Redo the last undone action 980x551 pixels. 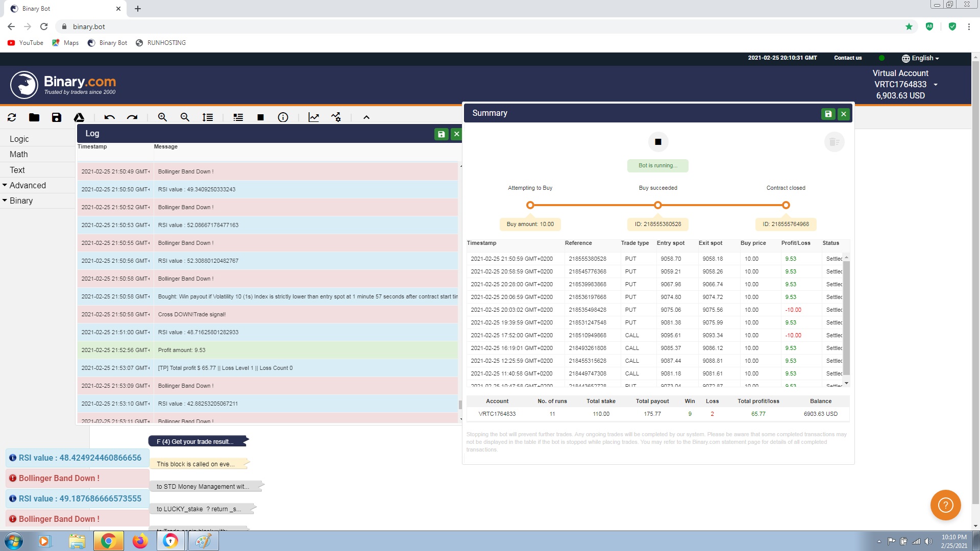tap(132, 117)
